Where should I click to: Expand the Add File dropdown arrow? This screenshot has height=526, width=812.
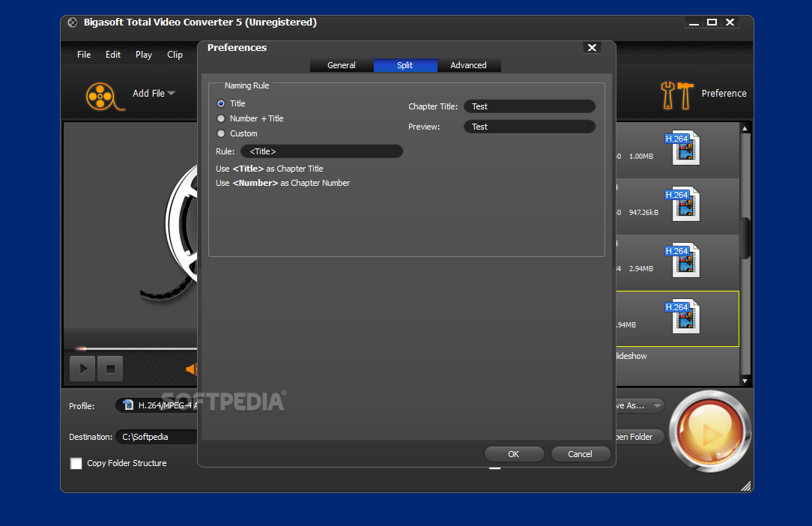(172, 93)
